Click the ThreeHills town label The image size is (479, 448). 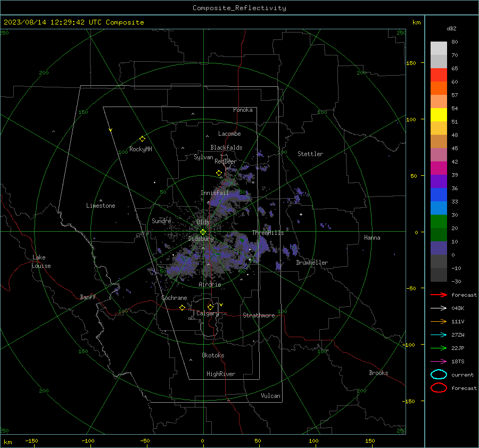point(268,233)
